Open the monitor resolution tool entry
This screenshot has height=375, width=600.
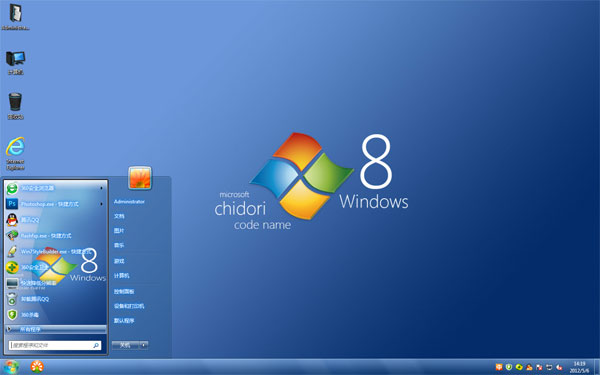(x=55, y=283)
